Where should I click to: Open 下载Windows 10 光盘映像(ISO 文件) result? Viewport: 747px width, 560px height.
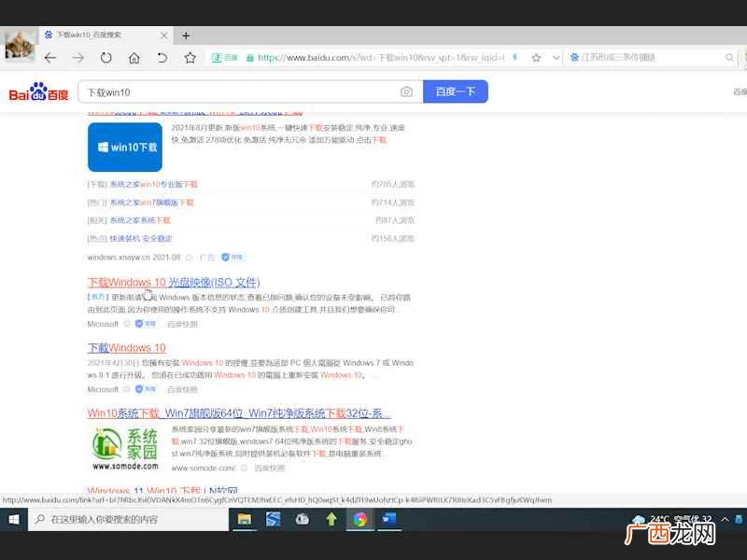pos(174,283)
